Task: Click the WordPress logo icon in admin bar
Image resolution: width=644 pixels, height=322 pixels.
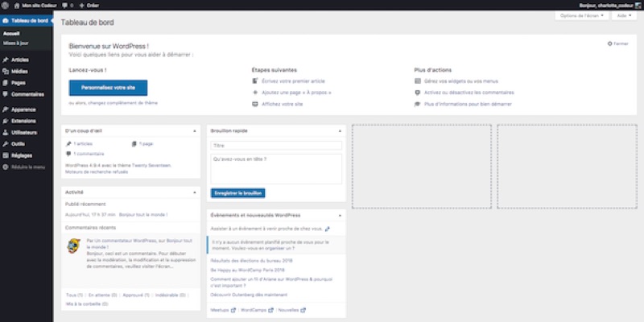Action: 5,5
